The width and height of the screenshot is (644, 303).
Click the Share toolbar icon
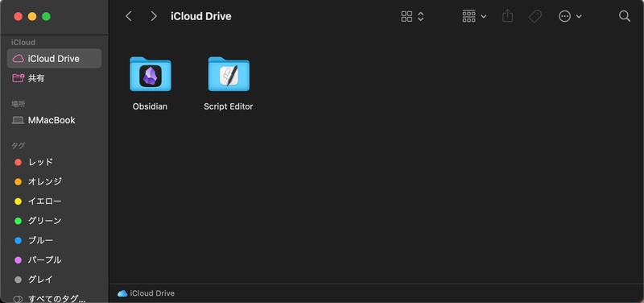[508, 16]
